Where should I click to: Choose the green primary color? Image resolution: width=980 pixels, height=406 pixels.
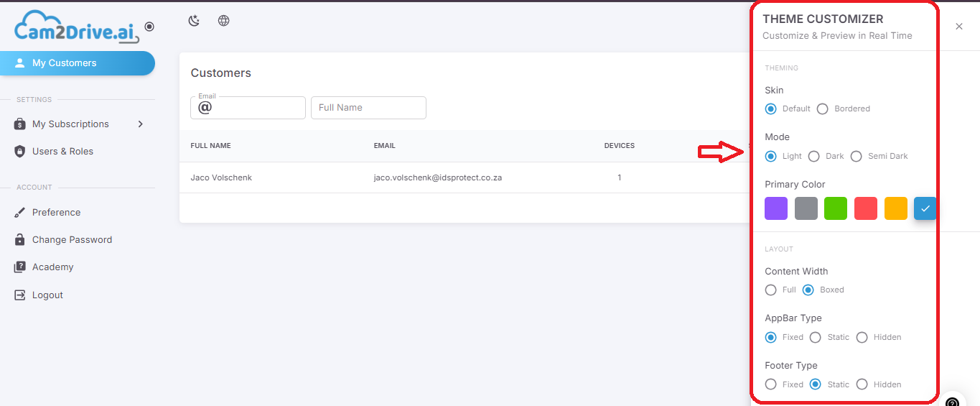click(836, 208)
